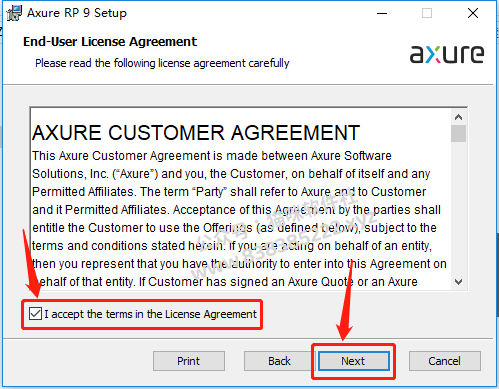Close the Axure RP 9 Setup window

(x=473, y=13)
